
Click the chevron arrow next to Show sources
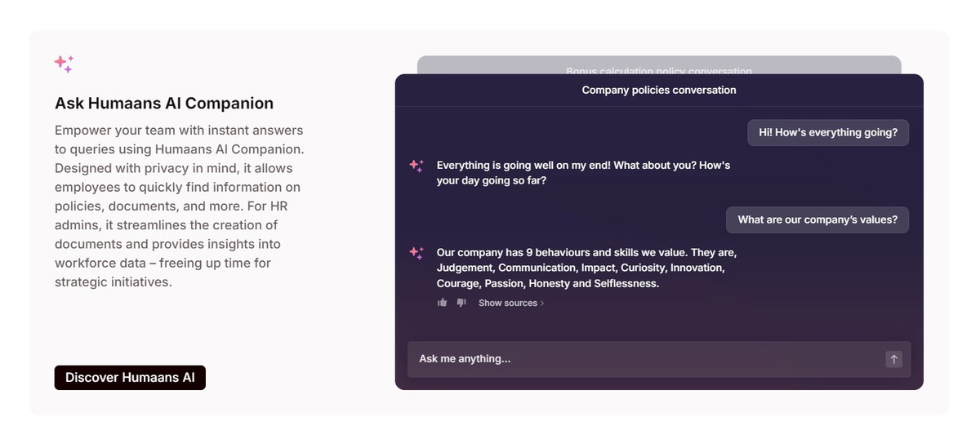click(x=542, y=304)
